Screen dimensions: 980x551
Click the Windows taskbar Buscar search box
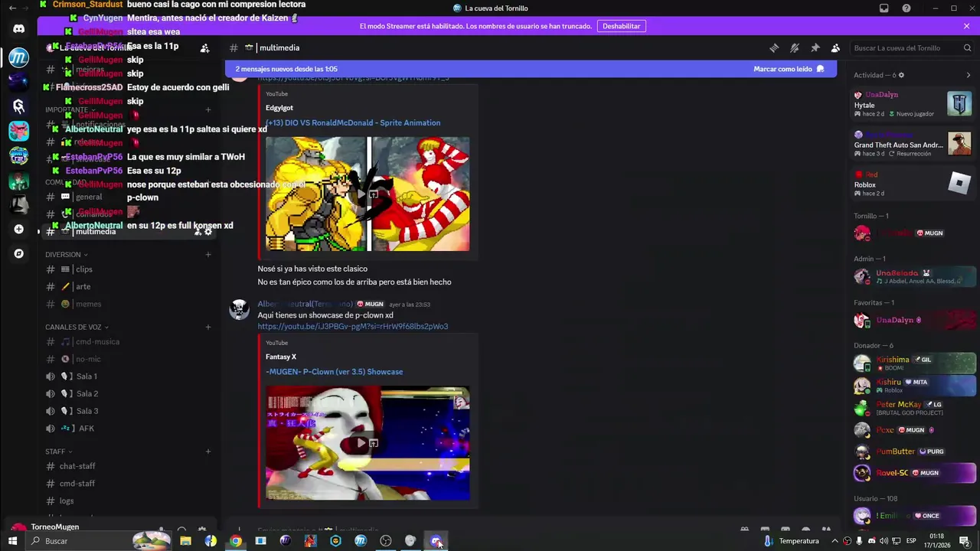coord(100,541)
